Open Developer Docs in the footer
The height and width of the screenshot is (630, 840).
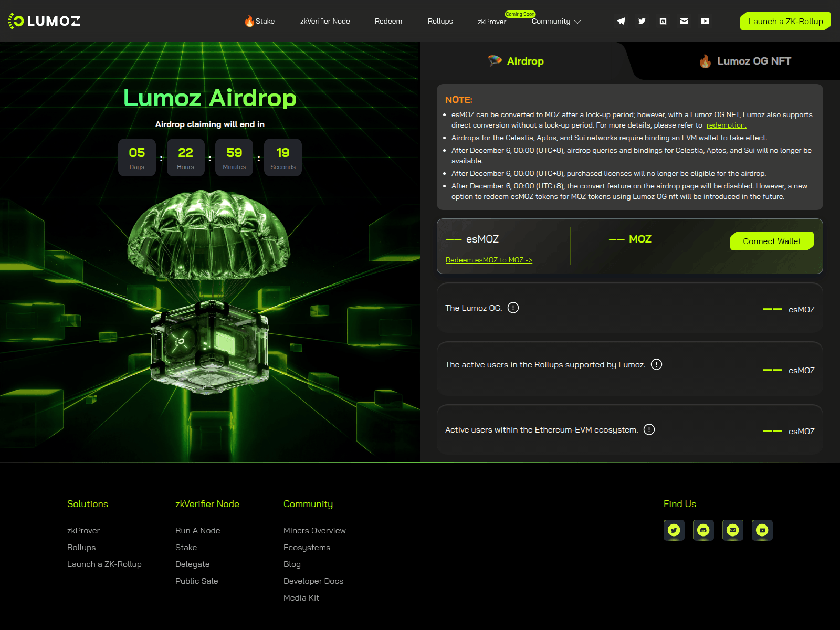coord(313,581)
